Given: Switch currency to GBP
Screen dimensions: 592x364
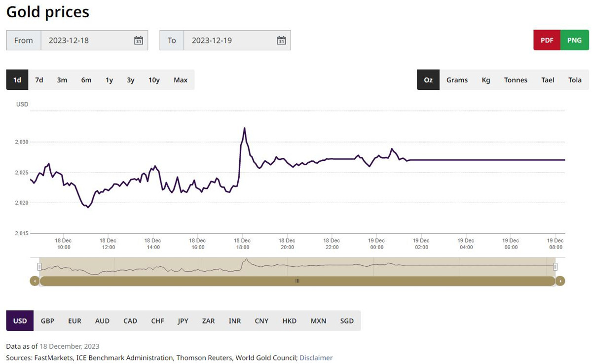Looking at the screenshot, I should click(47, 321).
